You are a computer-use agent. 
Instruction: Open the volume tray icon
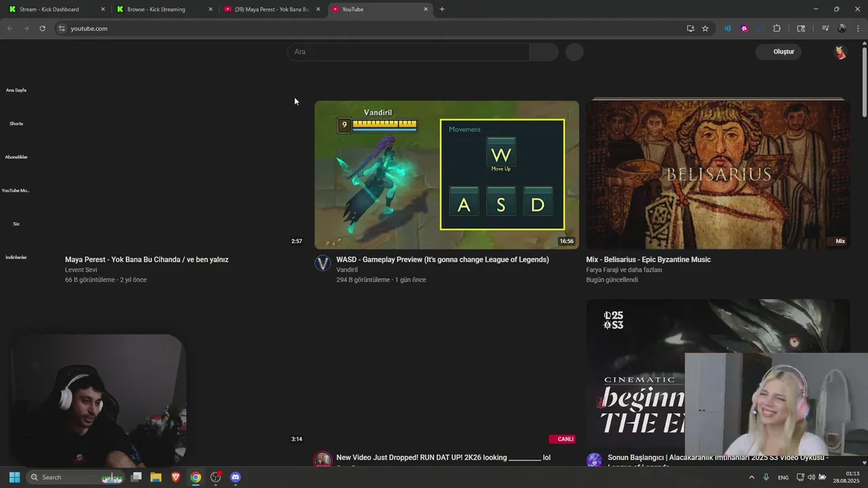point(811,477)
